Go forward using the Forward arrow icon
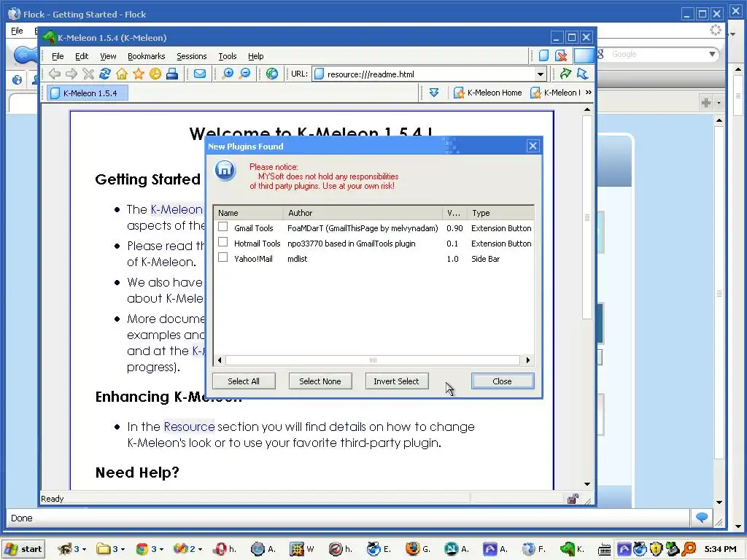747x560 pixels. (x=71, y=74)
